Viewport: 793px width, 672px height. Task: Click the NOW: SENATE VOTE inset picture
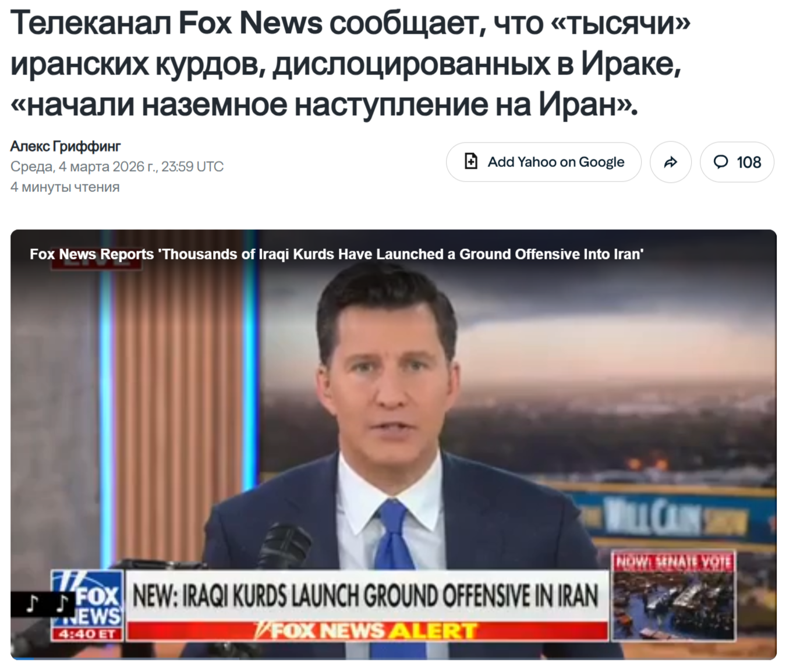click(x=674, y=595)
